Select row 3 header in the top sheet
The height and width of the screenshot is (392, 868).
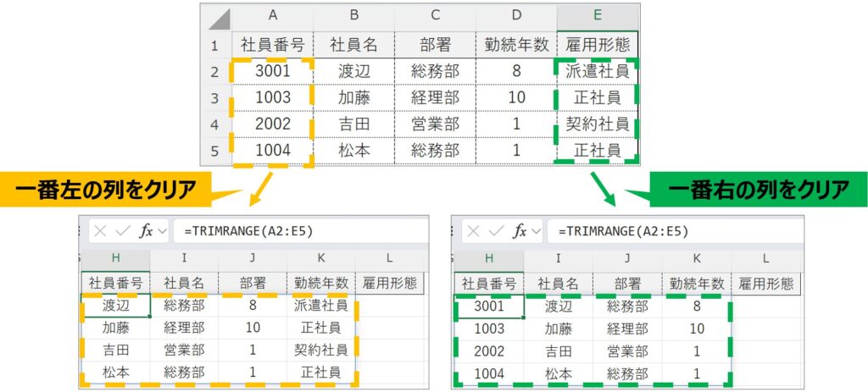click(214, 97)
